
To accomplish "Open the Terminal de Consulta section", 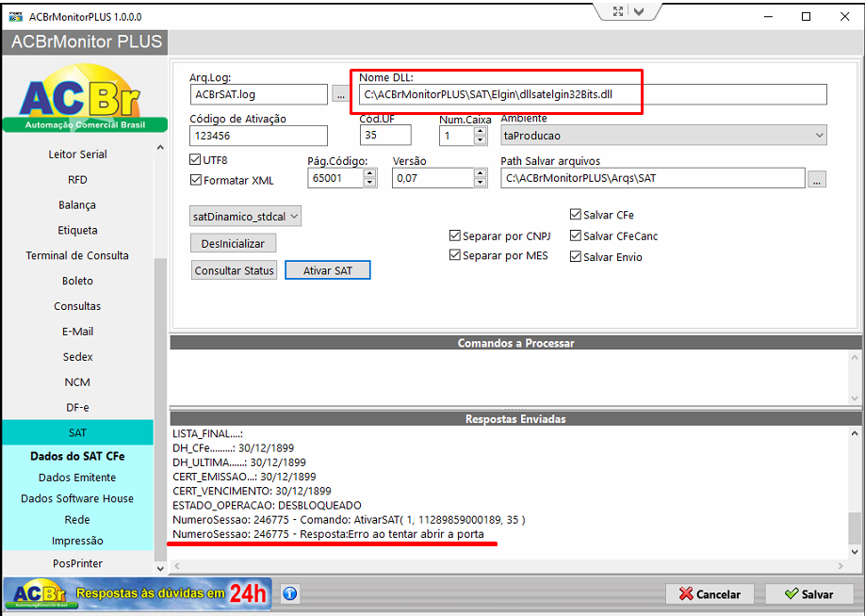I will point(78,256).
